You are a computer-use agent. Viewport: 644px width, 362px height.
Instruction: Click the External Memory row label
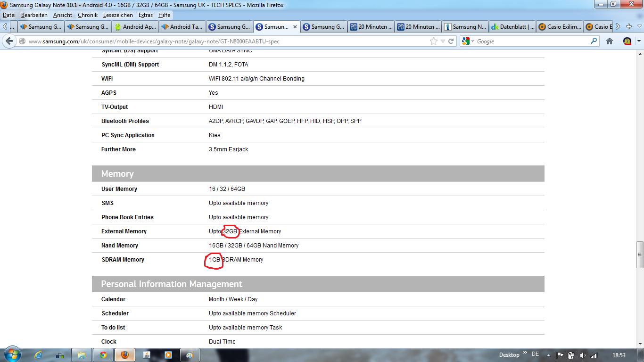pos(124,231)
